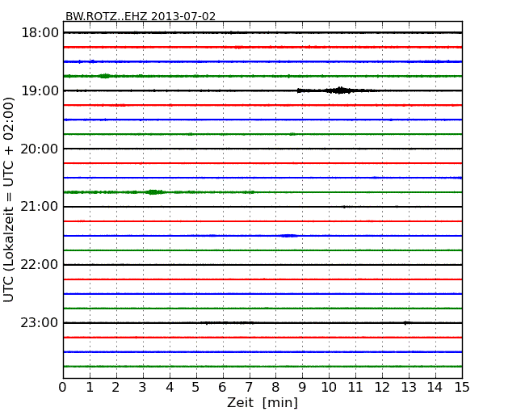Click x-axis tick label 13
This screenshot has height=420, width=525.
coord(409,387)
